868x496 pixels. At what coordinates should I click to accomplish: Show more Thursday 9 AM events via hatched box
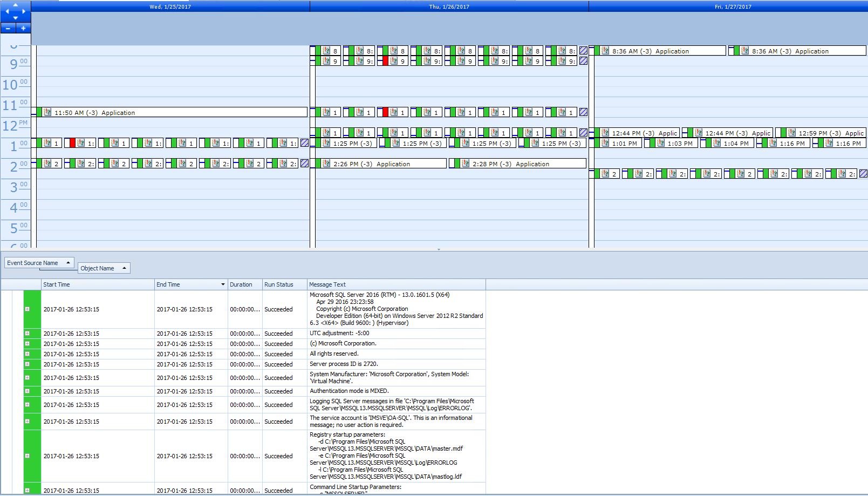[x=583, y=61]
